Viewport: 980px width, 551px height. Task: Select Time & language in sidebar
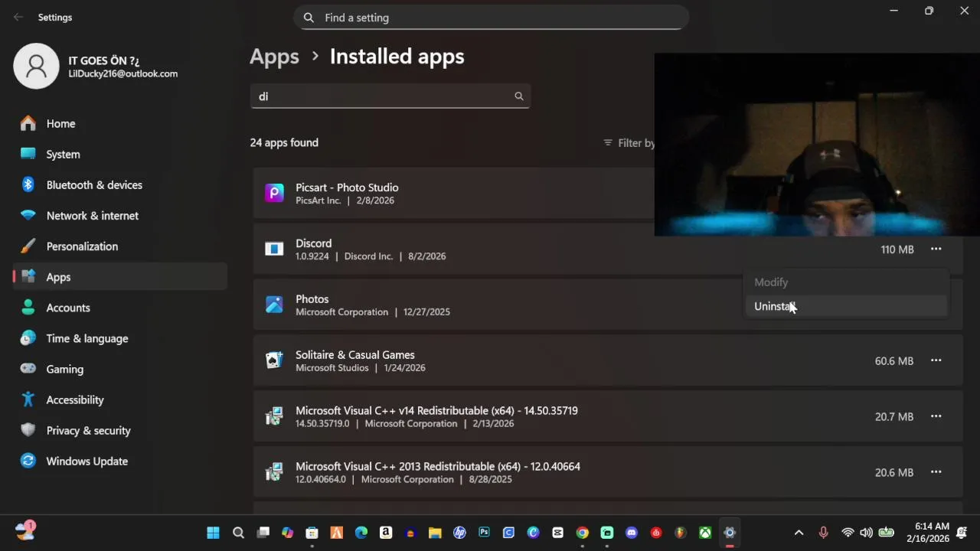coord(87,338)
